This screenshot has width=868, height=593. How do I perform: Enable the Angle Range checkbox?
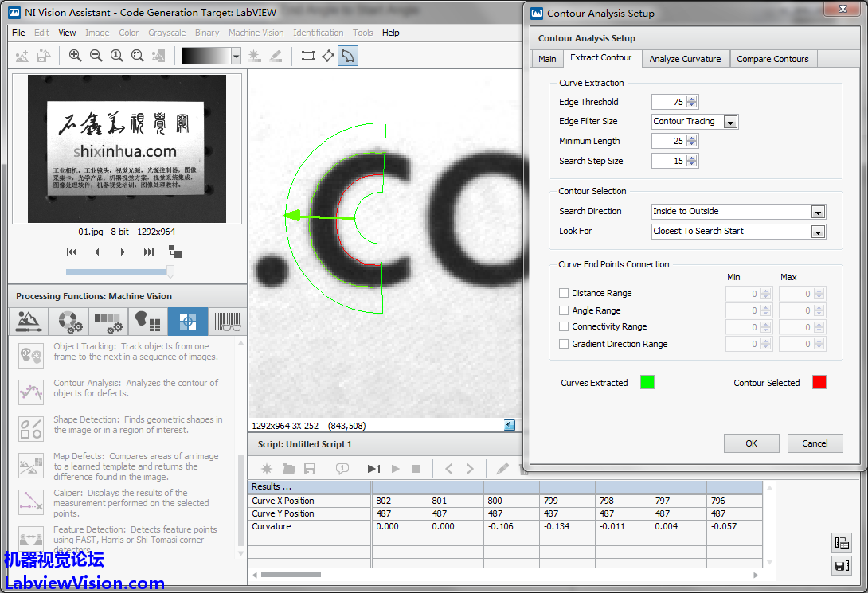(564, 310)
